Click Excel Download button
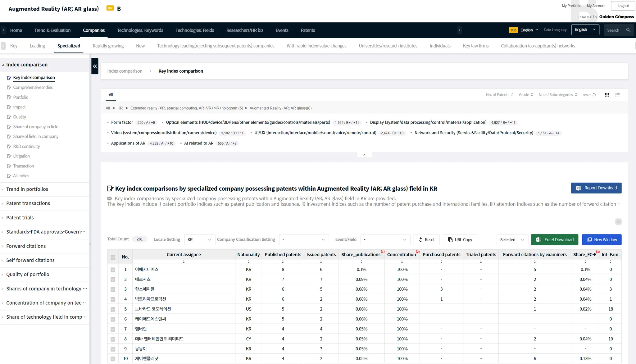Viewport: 636px width, 364px height. (x=554, y=239)
